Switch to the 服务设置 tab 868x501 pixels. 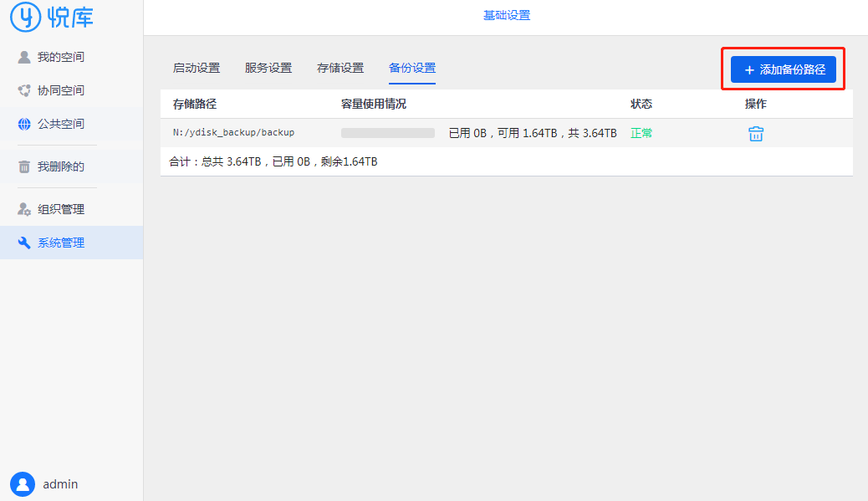click(x=268, y=68)
